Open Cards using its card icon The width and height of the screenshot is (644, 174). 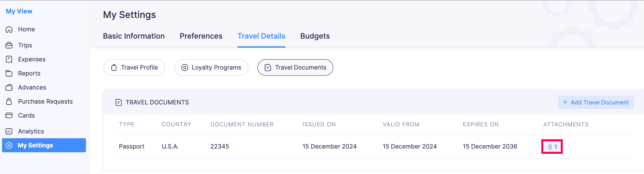[x=9, y=115]
